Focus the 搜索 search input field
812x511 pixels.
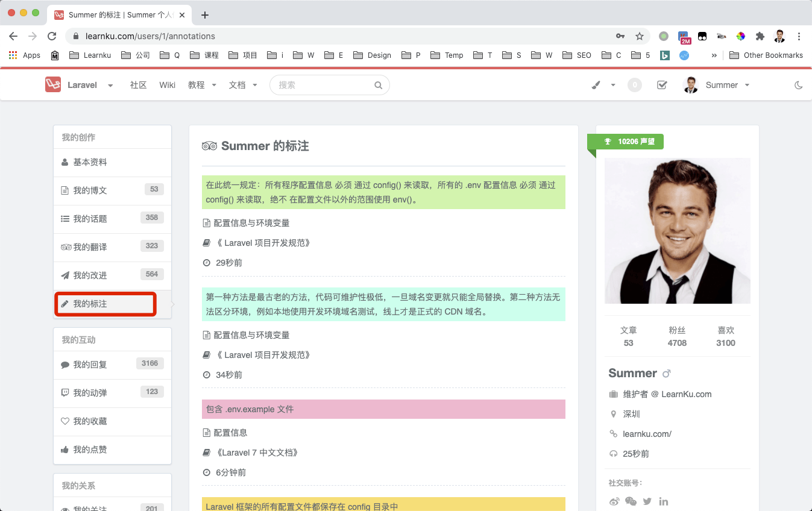[x=329, y=85]
